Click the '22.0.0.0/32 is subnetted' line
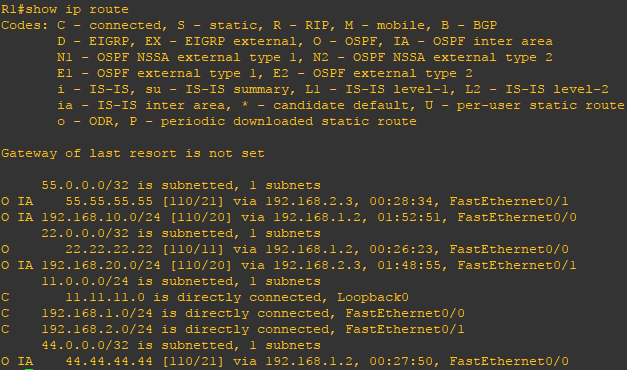The height and width of the screenshot is (370, 627). (x=181, y=233)
